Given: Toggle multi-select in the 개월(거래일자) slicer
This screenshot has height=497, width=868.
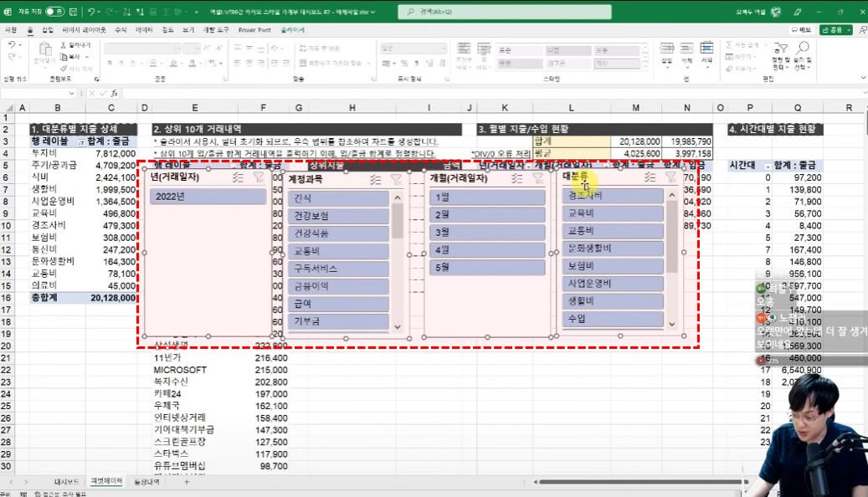Looking at the screenshot, I should pos(518,178).
